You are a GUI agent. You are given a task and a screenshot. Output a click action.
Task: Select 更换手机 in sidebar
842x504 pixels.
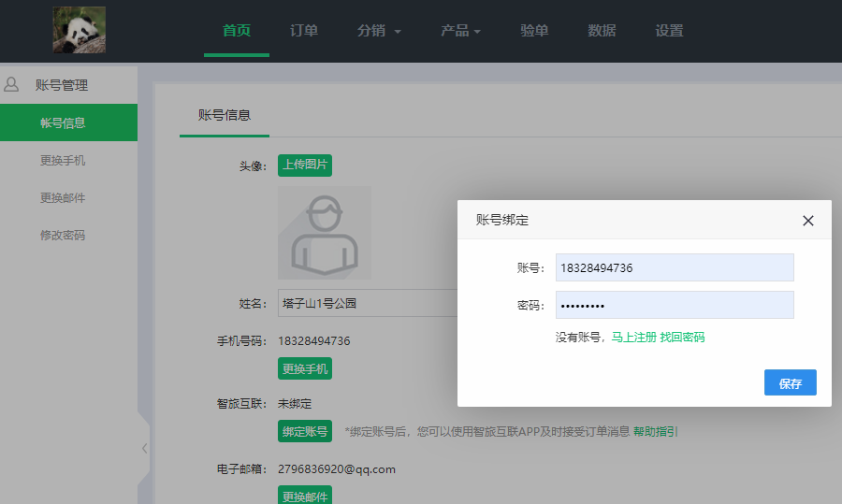click(63, 161)
